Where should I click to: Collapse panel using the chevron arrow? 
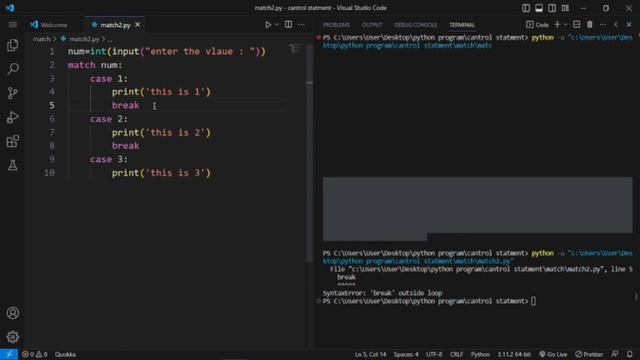point(616,25)
